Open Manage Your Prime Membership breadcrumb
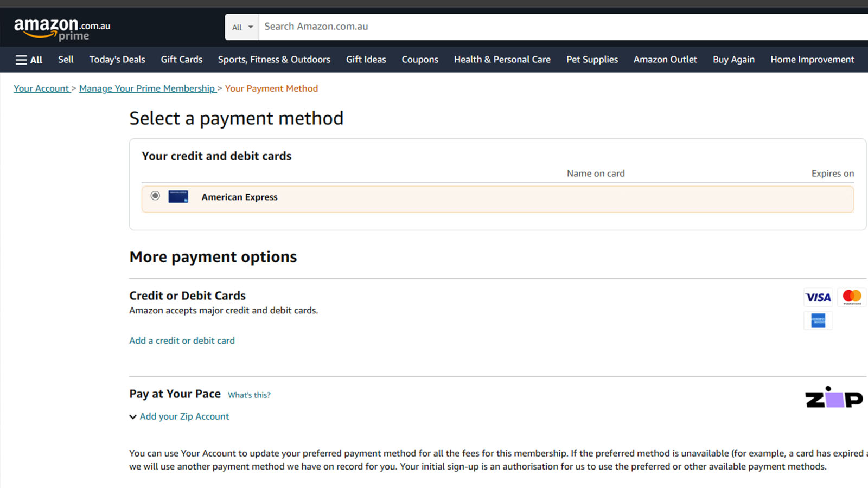The height and width of the screenshot is (488, 868). point(147,88)
